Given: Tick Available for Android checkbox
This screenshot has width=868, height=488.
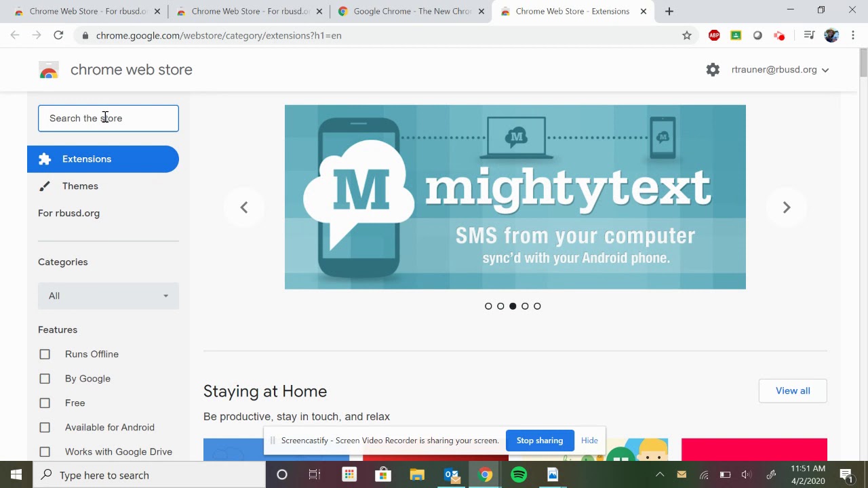Looking at the screenshot, I should pyautogui.click(x=45, y=427).
